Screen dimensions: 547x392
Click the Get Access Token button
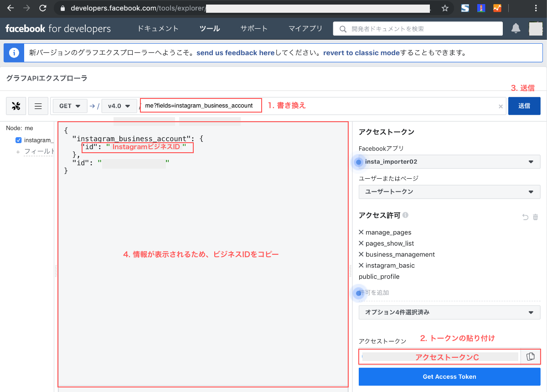tap(449, 377)
